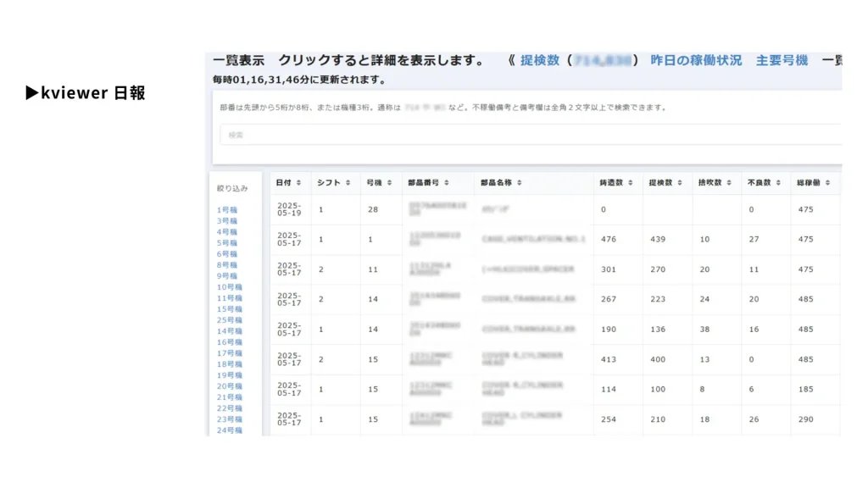Sort by 提検数 in table header

point(680,183)
